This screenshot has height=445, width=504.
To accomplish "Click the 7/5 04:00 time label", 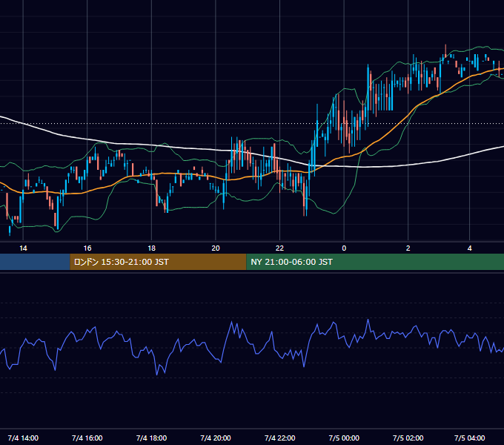I will pyautogui.click(x=470, y=438).
